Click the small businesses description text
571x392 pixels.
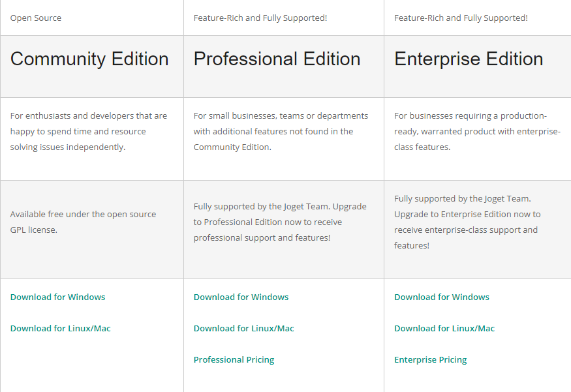(281, 132)
